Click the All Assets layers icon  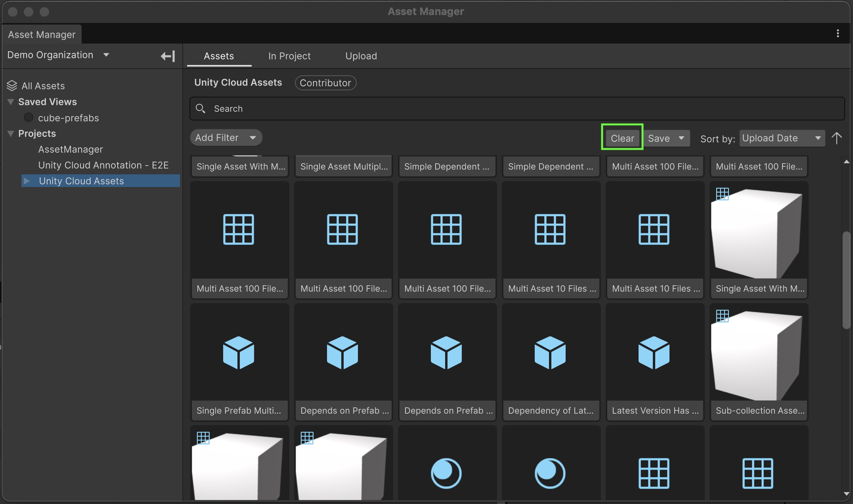(x=12, y=86)
